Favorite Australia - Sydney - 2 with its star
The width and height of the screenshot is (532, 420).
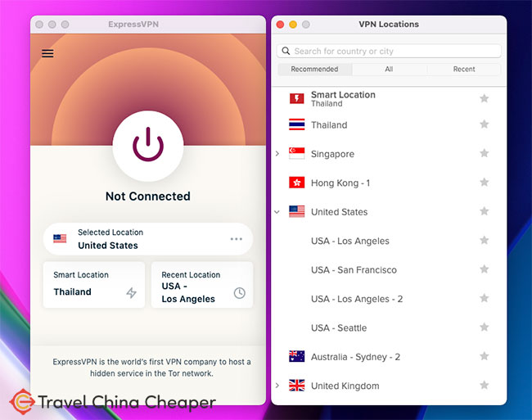pyautogui.click(x=485, y=356)
